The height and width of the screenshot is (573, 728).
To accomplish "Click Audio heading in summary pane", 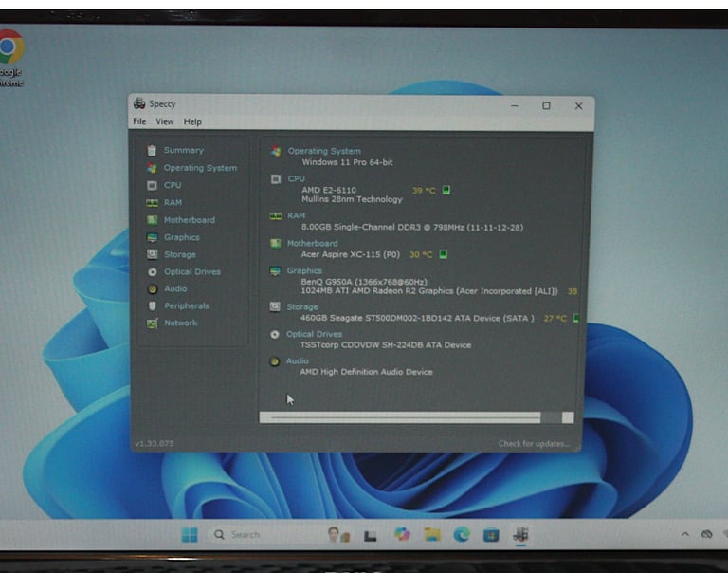I will [297, 360].
